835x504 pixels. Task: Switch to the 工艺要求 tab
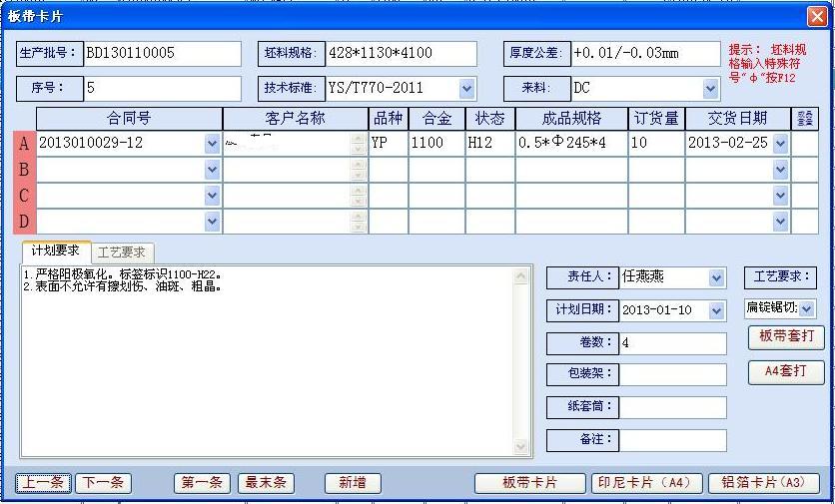point(124,252)
